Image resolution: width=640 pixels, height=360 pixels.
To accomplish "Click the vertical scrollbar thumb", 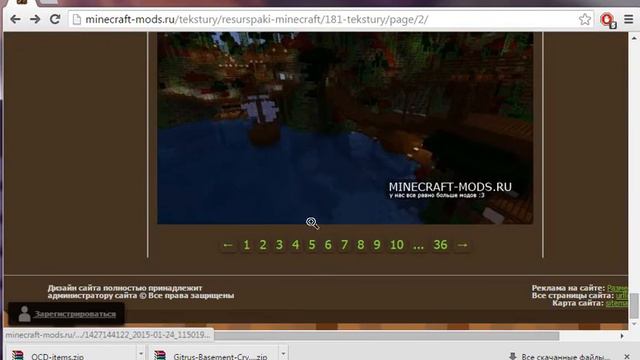I will [x=634, y=305].
